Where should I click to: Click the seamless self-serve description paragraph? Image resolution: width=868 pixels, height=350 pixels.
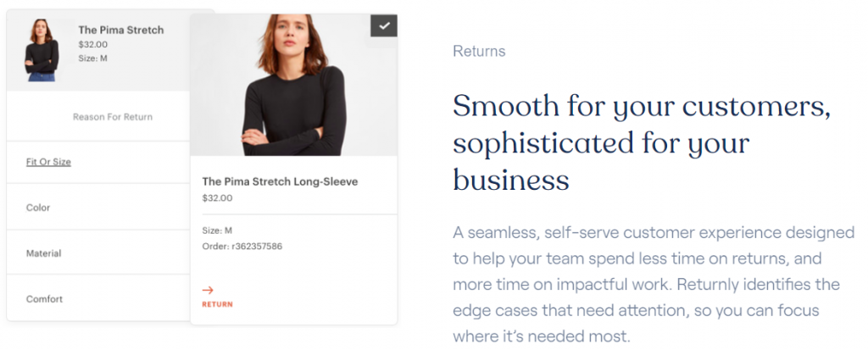[654, 284]
